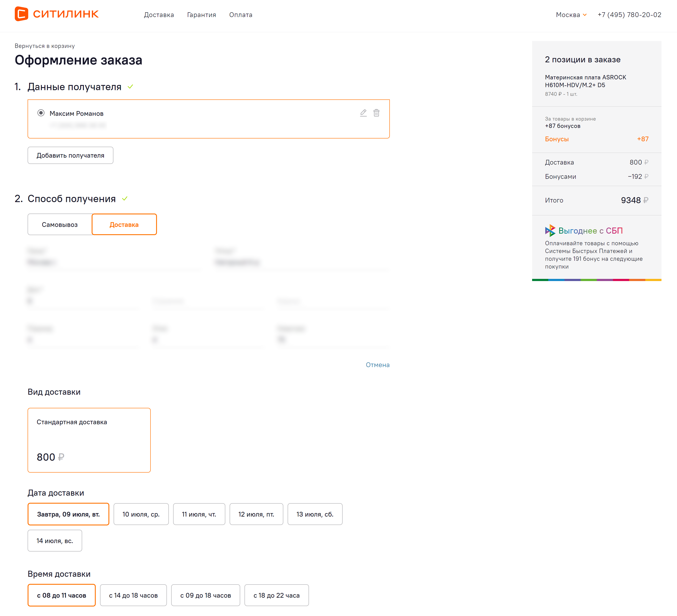Select the Доставка receiving method tab
This screenshot has width=677, height=616.
tap(124, 224)
